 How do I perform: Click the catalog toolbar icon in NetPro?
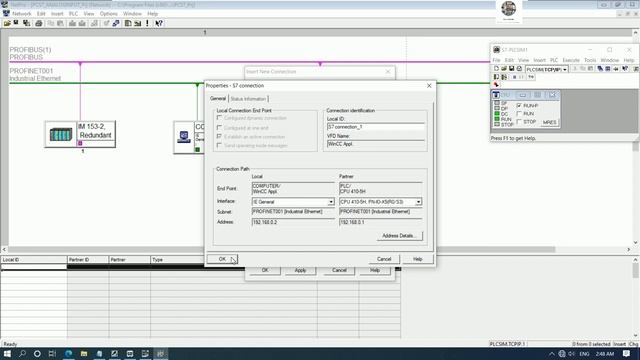[128, 23]
